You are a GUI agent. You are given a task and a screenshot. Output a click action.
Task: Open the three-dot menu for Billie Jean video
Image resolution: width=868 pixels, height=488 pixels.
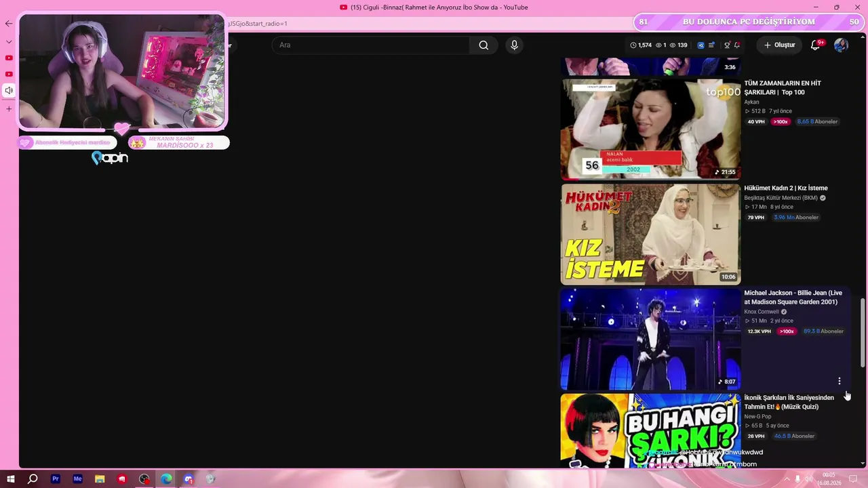[x=840, y=381]
